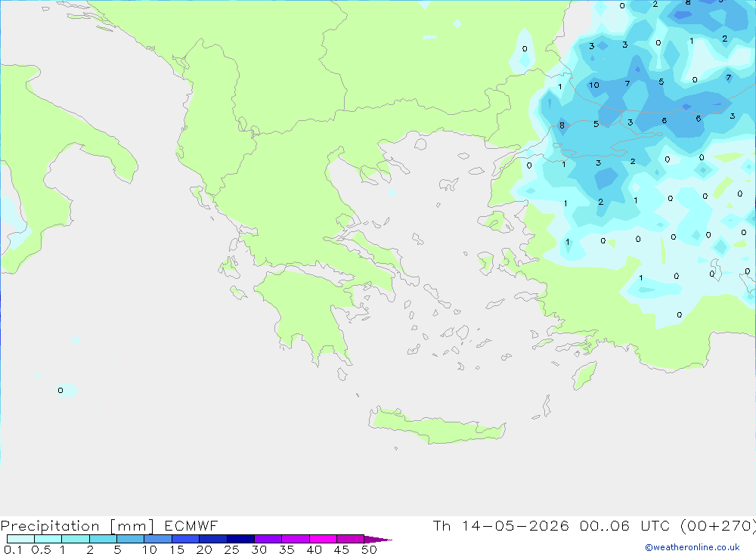Click the "40" legend scale label
This screenshot has width=756, height=554.
pos(314,549)
